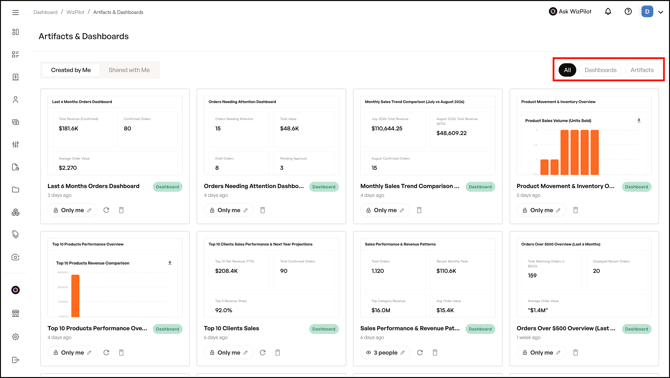Delete Last 6 Months Orders Dashboard
670x378 pixels.
point(121,210)
